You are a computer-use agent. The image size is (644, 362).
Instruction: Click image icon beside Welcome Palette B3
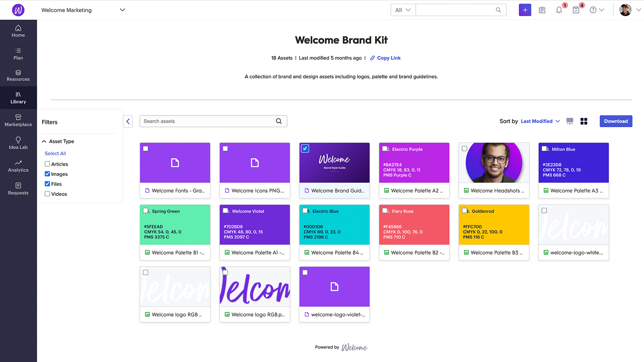(x=466, y=253)
